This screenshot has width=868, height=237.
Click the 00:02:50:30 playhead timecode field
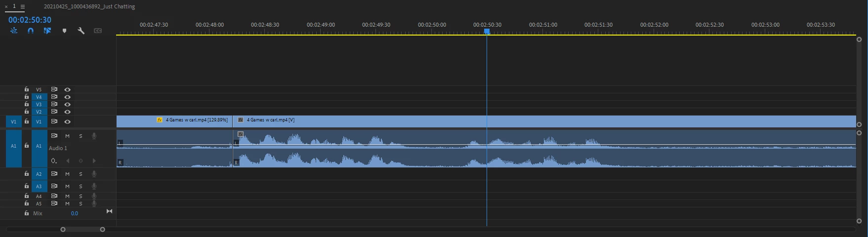click(30, 20)
